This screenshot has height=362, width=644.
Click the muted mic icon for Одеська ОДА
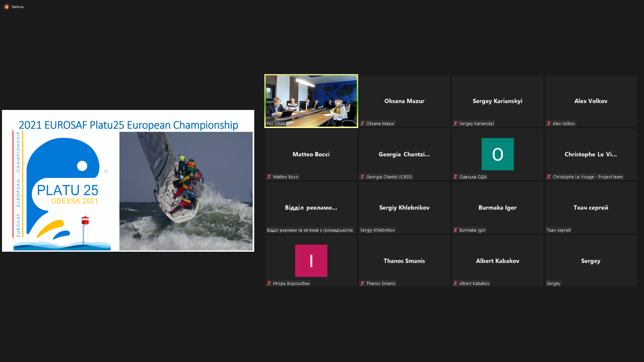[x=455, y=177]
